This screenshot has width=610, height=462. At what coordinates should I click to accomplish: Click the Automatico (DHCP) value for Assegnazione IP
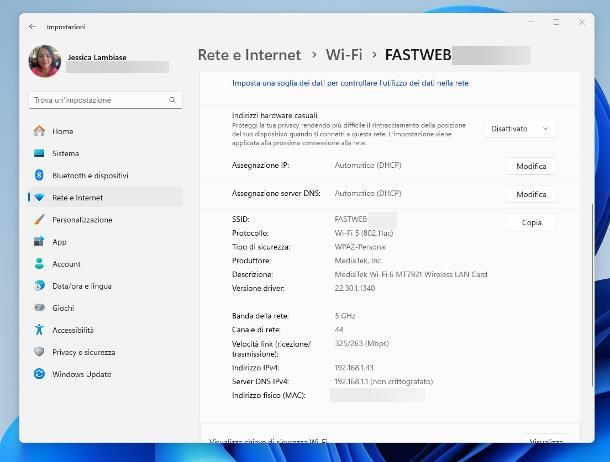tap(368, 165)
